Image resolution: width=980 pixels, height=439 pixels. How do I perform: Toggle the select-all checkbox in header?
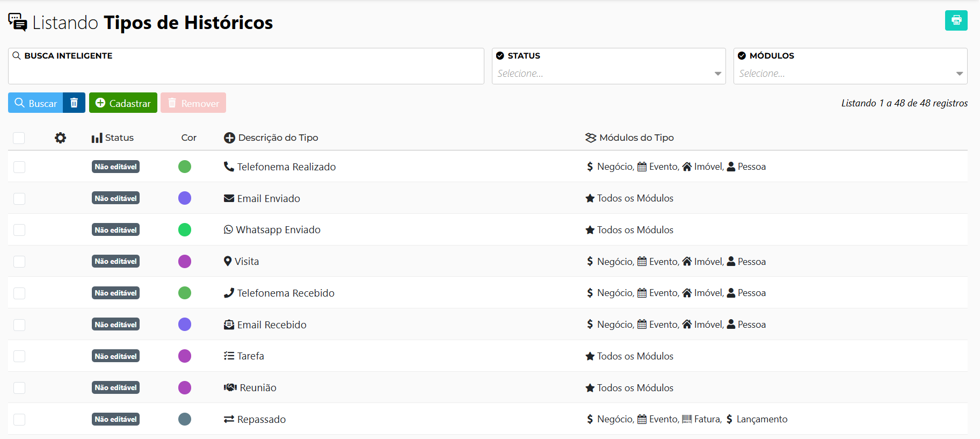click(19, 138)
